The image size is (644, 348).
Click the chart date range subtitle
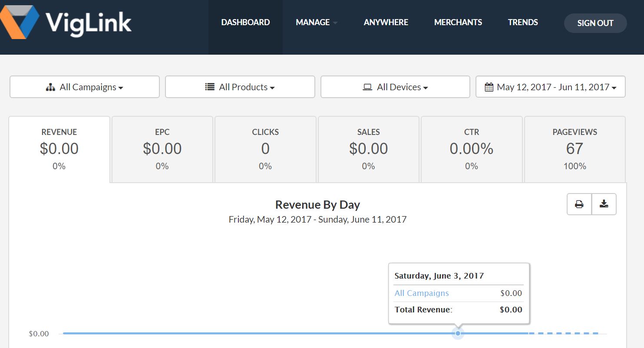(x=317, y=220)
